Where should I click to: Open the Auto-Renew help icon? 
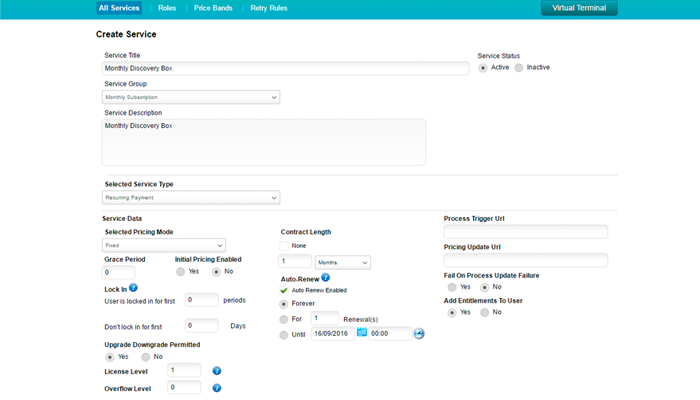point(325,278)
